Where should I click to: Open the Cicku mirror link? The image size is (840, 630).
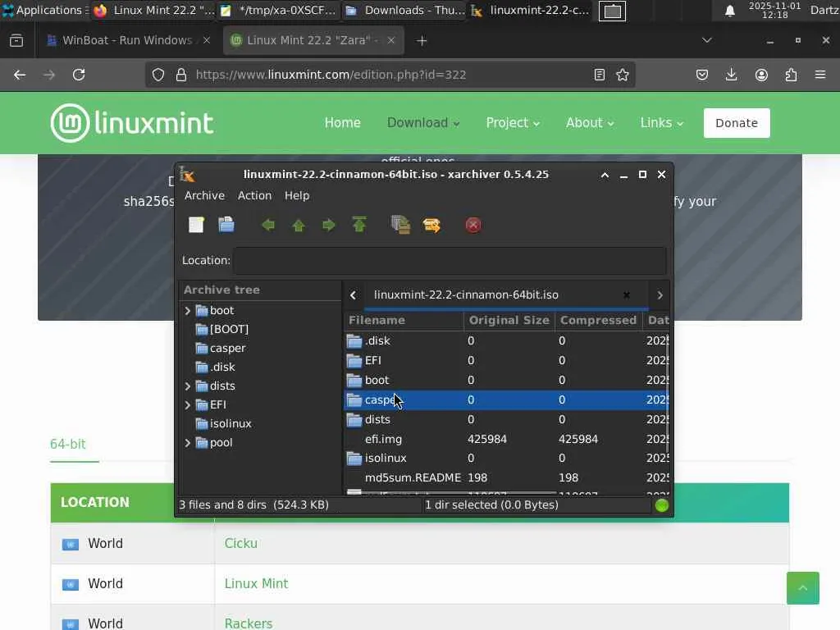(x=240, y=543)
